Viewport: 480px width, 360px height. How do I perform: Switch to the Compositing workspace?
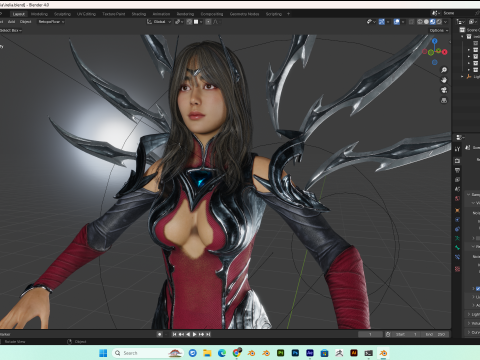tap(212, 14)
